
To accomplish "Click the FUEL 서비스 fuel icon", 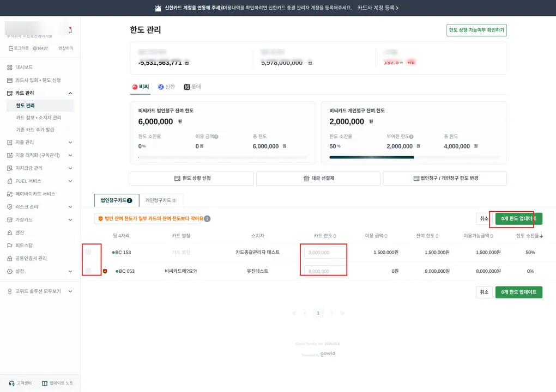I will (x=10, y=181).
